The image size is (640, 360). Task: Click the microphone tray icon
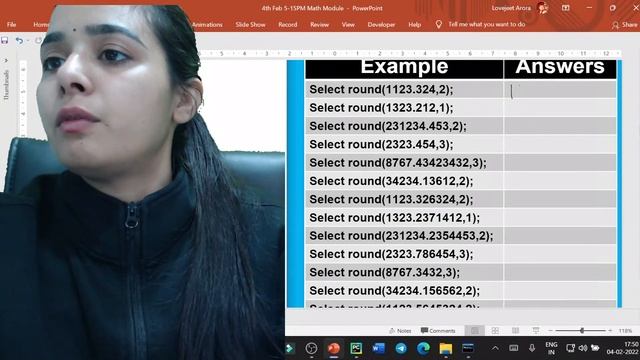tap(532, 348)
